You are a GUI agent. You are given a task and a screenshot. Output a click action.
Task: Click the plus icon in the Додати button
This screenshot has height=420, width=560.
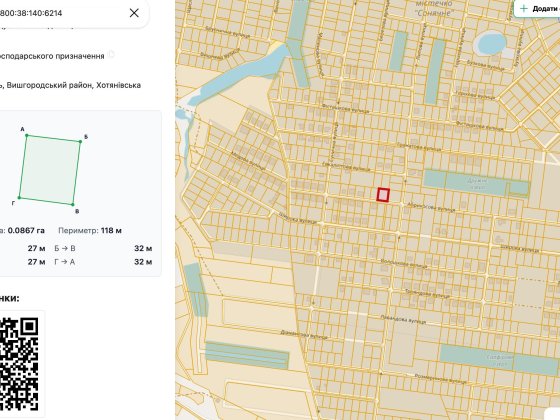pyautogui.click(x=524, y=9)
